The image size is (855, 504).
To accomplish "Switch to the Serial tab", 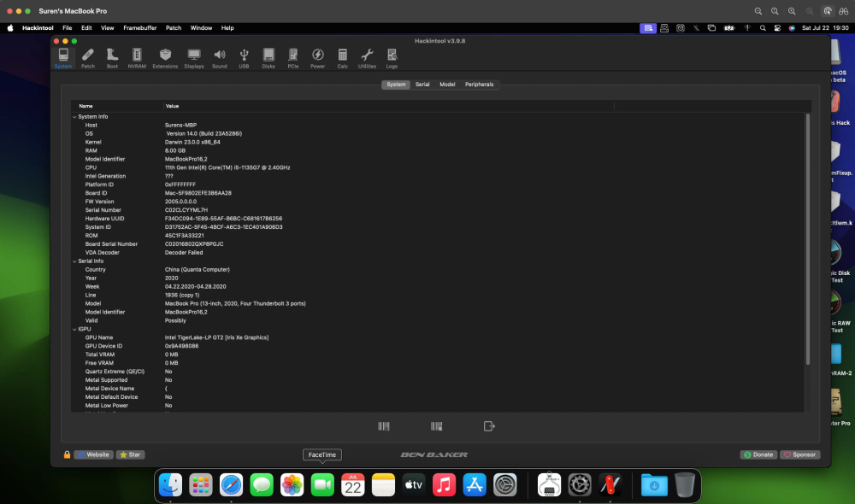I will (x=422, y=85).
